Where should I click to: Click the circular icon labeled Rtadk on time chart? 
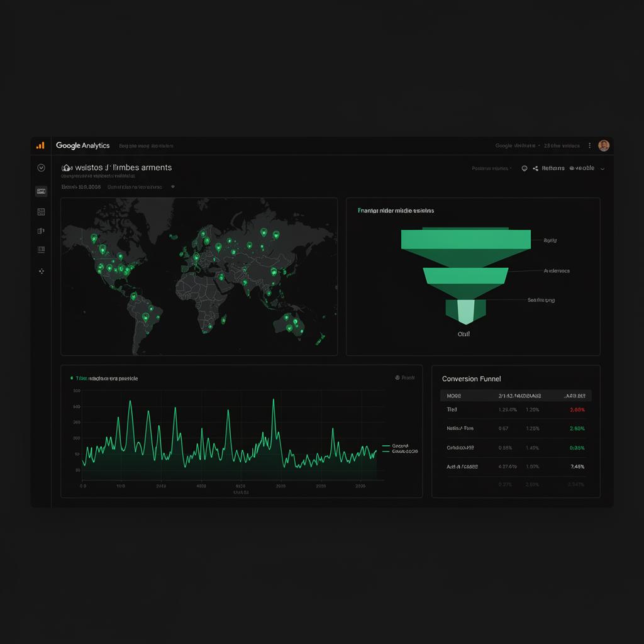click(397, 377)
